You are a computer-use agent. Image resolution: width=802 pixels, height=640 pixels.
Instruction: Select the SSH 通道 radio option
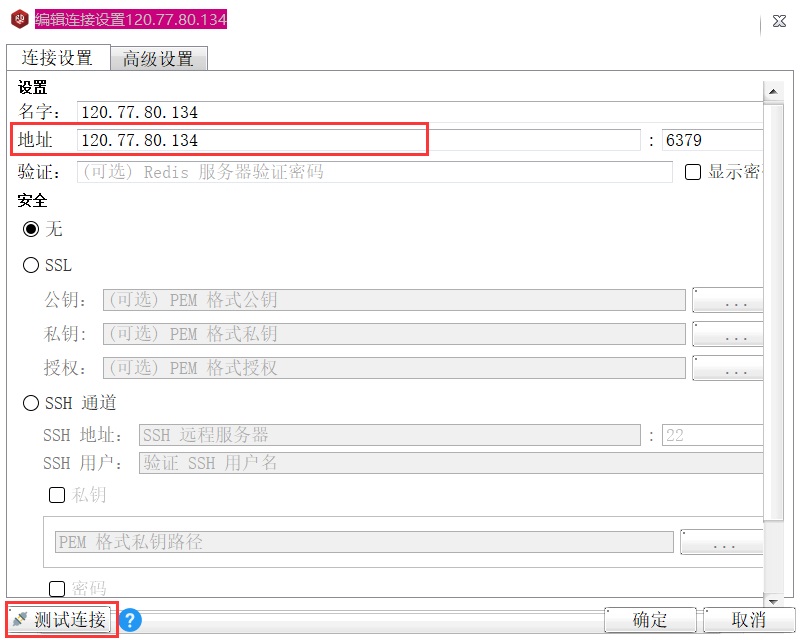pyautogui.click(x=31, y=403)
